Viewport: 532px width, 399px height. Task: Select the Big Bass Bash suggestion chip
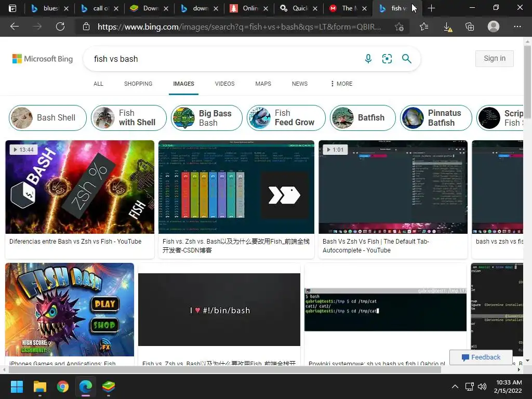click(x=207, y=118)
